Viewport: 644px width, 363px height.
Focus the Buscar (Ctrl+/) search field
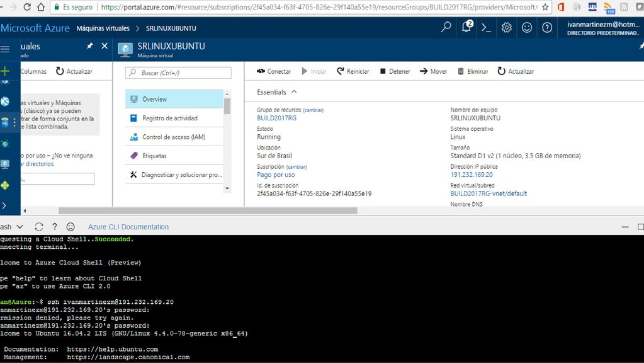pyautogui.click(x=178, y=72)
